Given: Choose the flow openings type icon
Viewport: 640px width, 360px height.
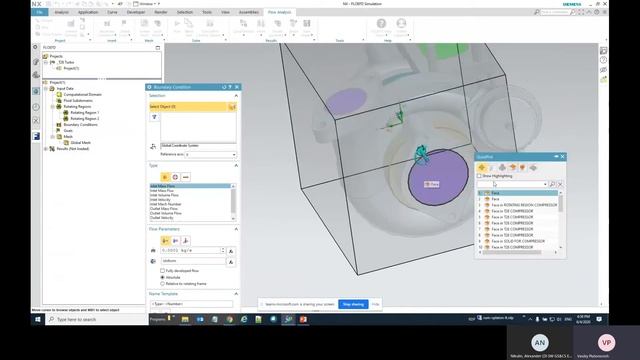Looking at the screenshot, I should coord(165,177).
